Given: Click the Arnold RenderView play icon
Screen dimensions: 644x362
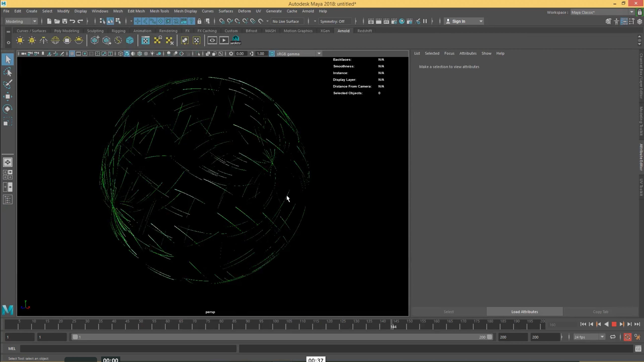Looking at the screenshot, I should (x=224, y=40).
